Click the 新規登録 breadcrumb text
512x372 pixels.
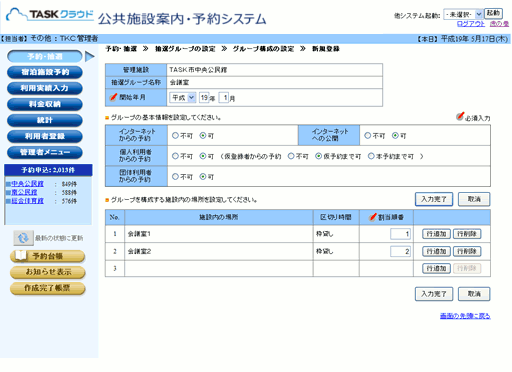pos(326,49)
